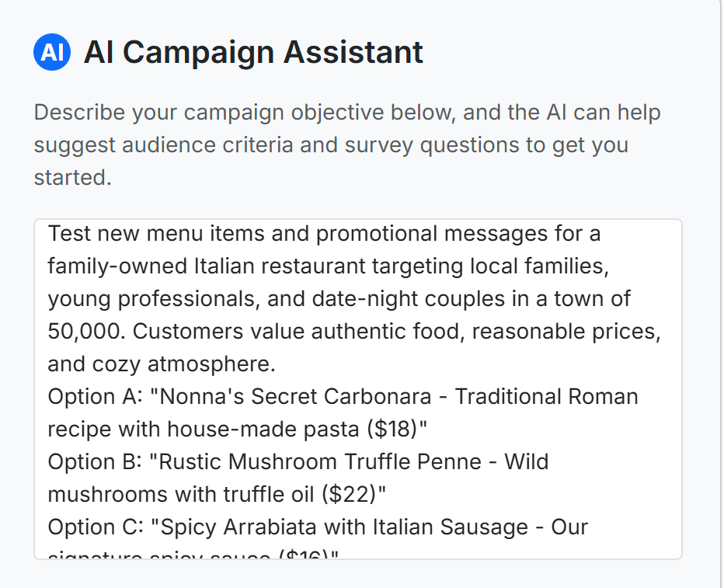Viewport: 724px width, 588px height.
Task: Click the "Describe your campaign objective" description text
Action: point(347,145)
